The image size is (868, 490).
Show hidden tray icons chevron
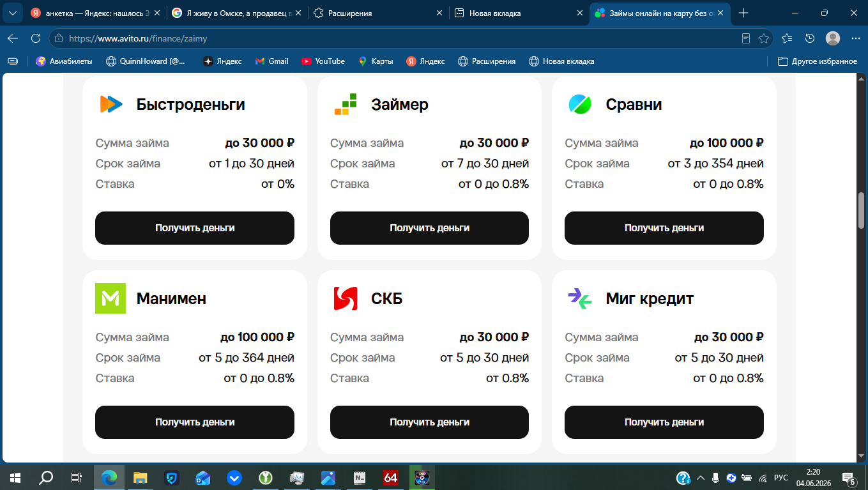pos(701,477)
